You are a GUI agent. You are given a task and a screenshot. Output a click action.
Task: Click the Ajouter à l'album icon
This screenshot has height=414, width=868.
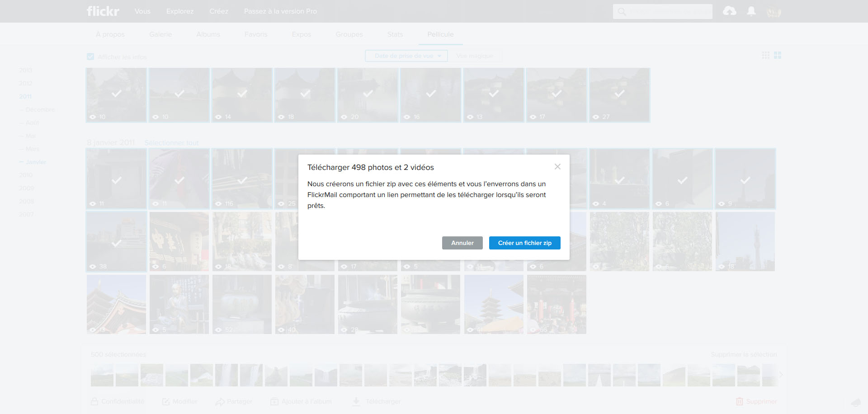tap(274, 401)
